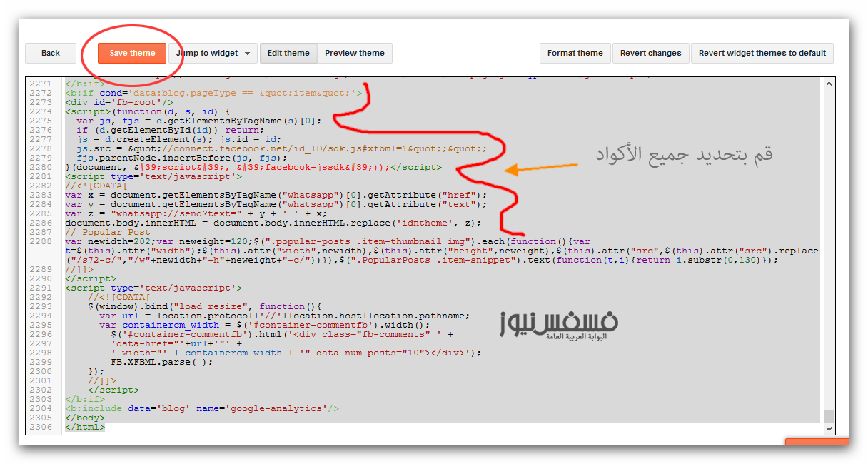
Task: Click the Back button
Action: click(51, 53)
